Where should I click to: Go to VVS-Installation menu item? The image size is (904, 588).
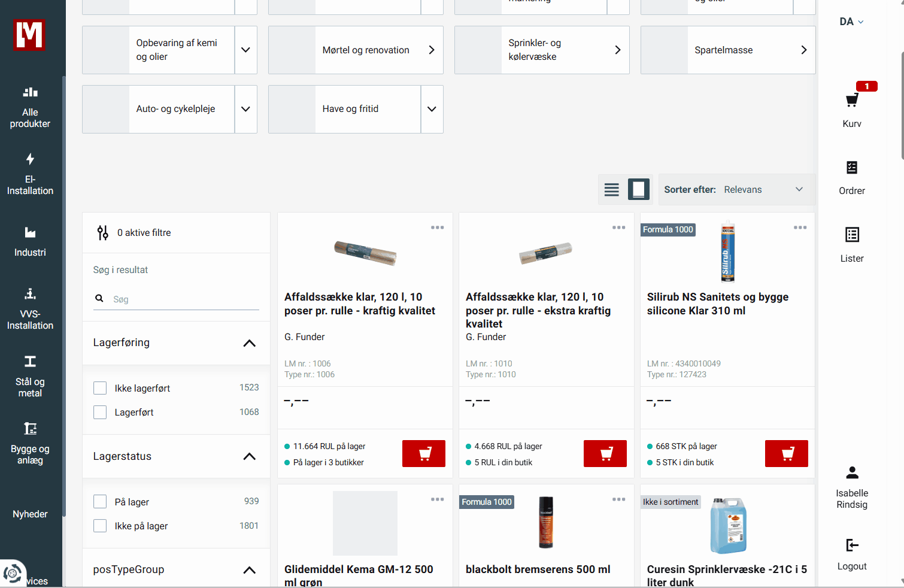[30, 310]
